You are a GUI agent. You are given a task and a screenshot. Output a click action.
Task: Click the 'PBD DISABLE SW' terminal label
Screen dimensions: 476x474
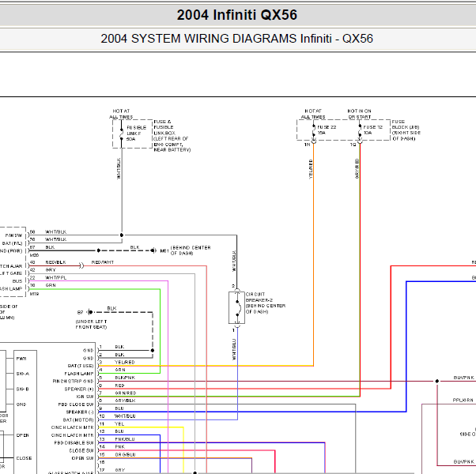coord(74,442)
